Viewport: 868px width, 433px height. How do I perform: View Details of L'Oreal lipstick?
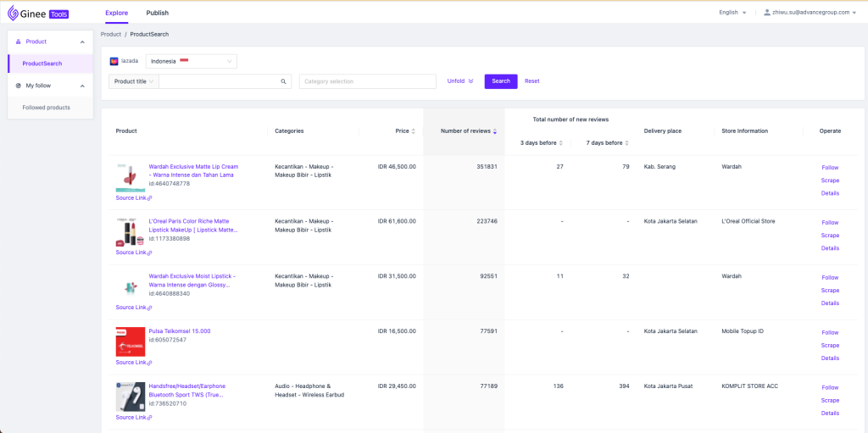[x=830, y=248]
